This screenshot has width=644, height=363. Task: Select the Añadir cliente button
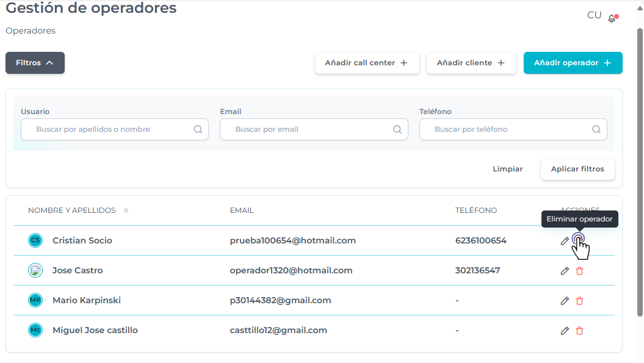(x=471, y=63)
